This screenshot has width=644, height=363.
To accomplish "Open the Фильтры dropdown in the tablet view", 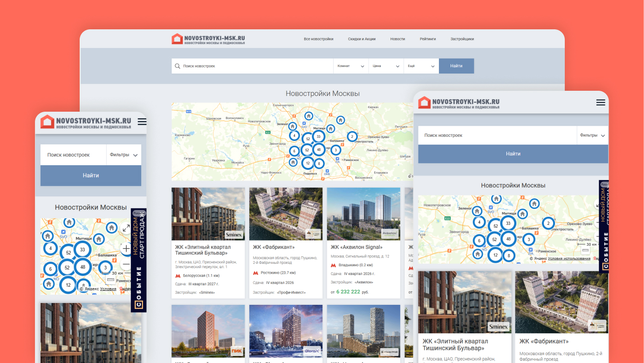I will pyautogui.click(x=592, y=135).
